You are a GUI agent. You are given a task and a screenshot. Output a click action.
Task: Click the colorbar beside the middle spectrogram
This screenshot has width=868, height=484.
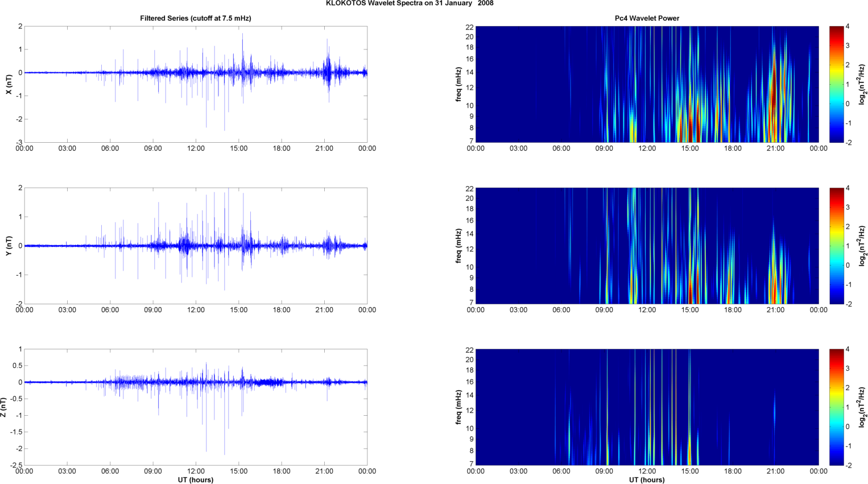pos(836,246)
